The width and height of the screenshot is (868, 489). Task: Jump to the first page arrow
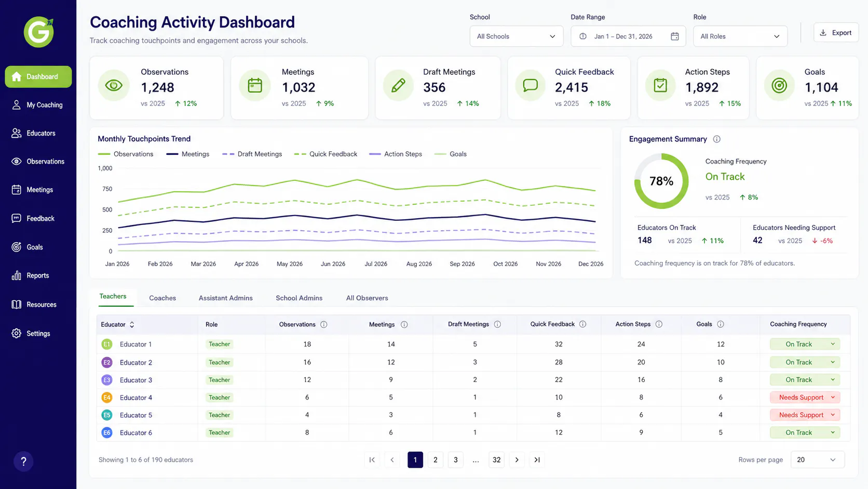[372, 460]
